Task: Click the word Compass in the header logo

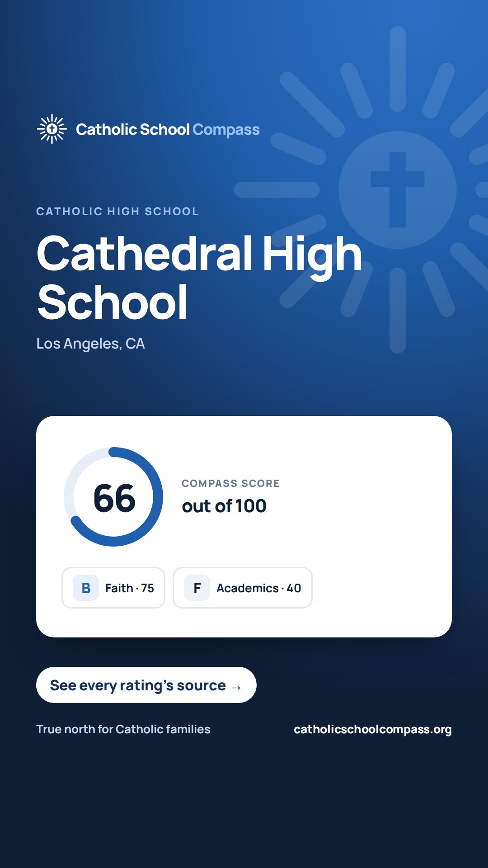Action: tap(226, 130)
